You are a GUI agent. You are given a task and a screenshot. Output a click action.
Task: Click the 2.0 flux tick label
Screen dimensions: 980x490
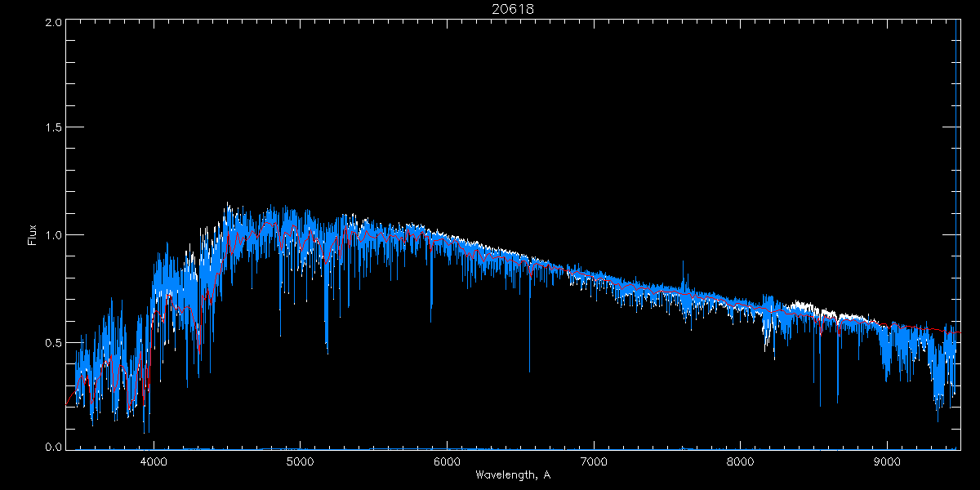54,22
